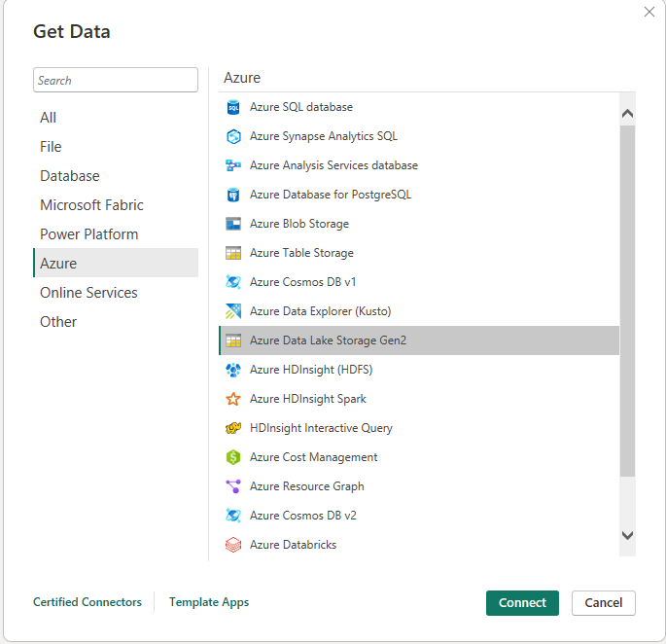Image resolution: width=666 pixels, height=644 pixels.
Task: Pick the "Azure Blob Storage" text
Action: tap(299, 224)
